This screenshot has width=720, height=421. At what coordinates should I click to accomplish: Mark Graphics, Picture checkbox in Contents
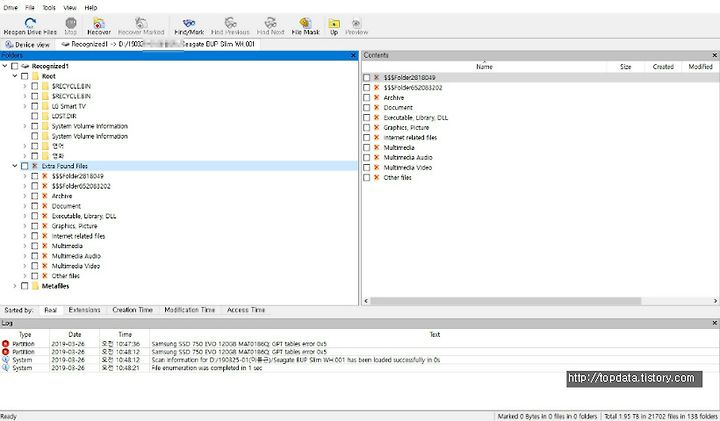(x=366, y=127)
